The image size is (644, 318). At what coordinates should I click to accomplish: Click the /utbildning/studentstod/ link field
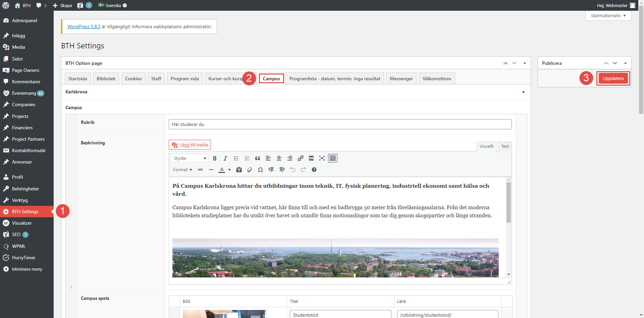[x=447, y=314]
